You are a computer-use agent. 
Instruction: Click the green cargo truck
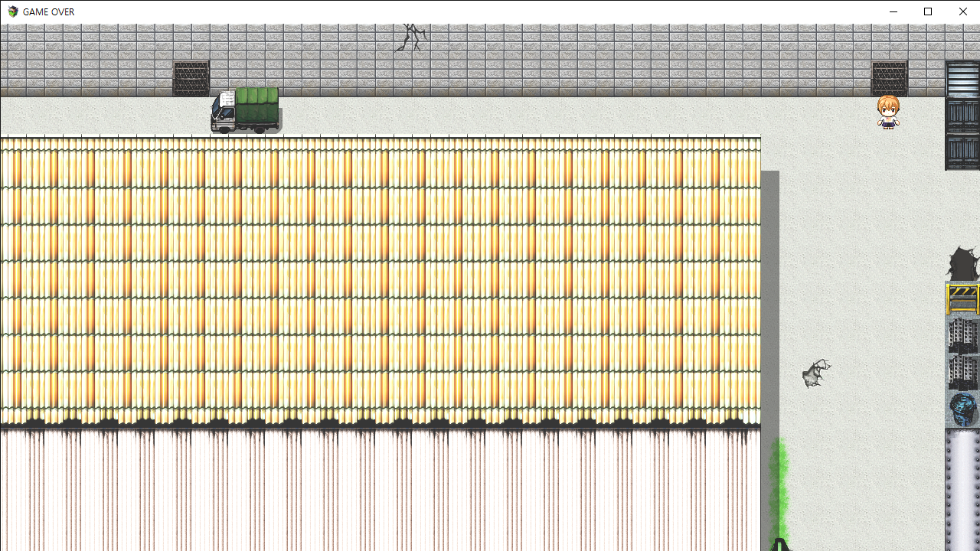245,111
